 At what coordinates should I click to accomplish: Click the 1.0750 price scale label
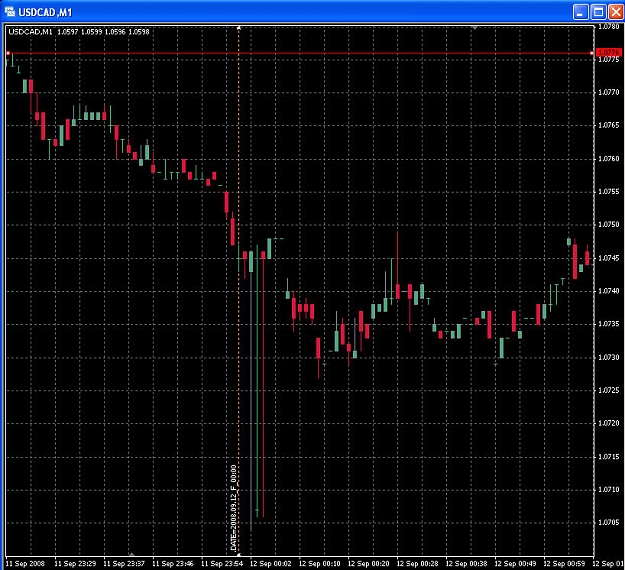pyautogui.click(x=609, y=225)
